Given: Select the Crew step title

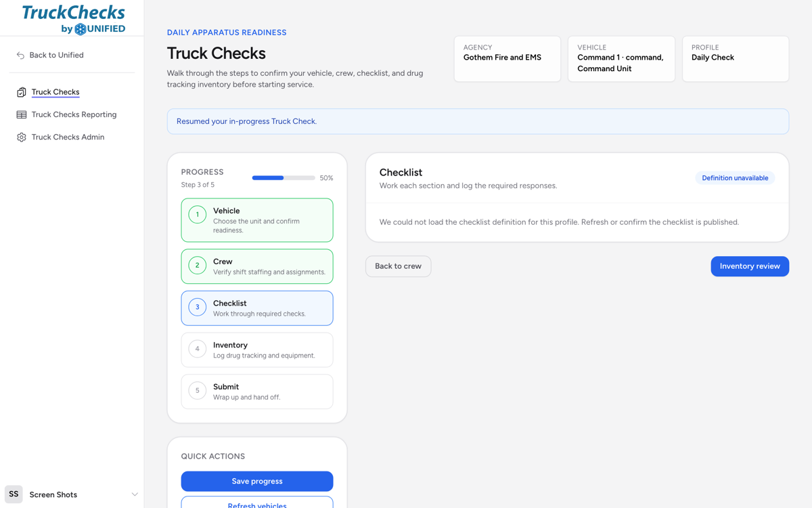Looking at the screenshot, I should coord(223,261).
